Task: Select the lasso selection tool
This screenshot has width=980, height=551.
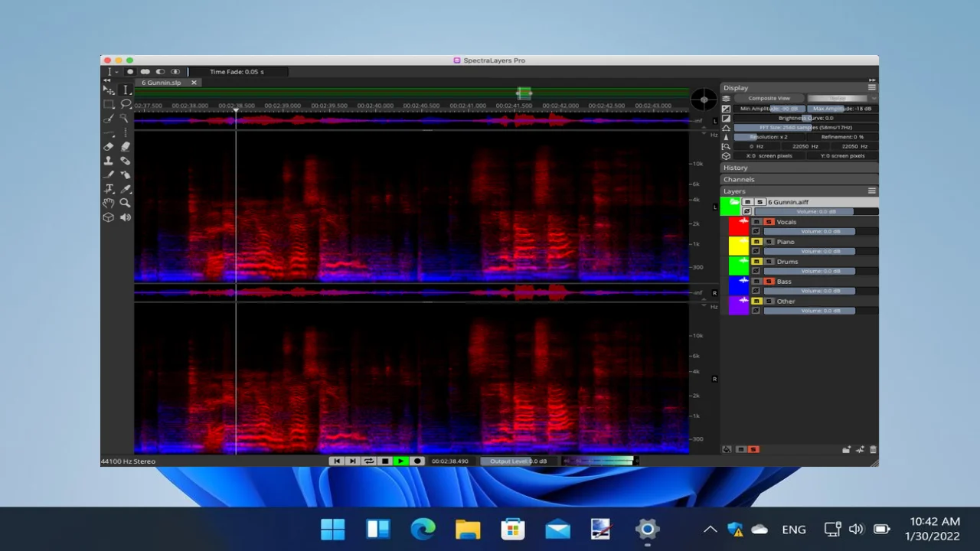Action: point(126,104)
